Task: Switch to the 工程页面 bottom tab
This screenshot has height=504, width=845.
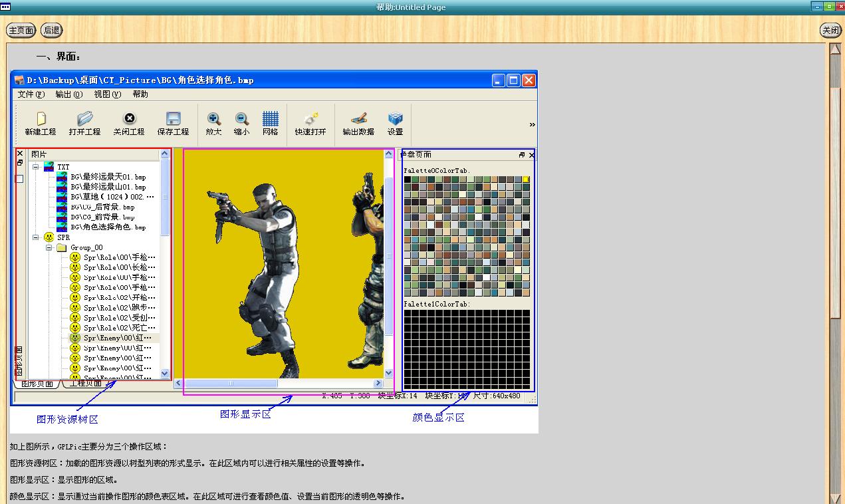Action: tap(86, 384)
